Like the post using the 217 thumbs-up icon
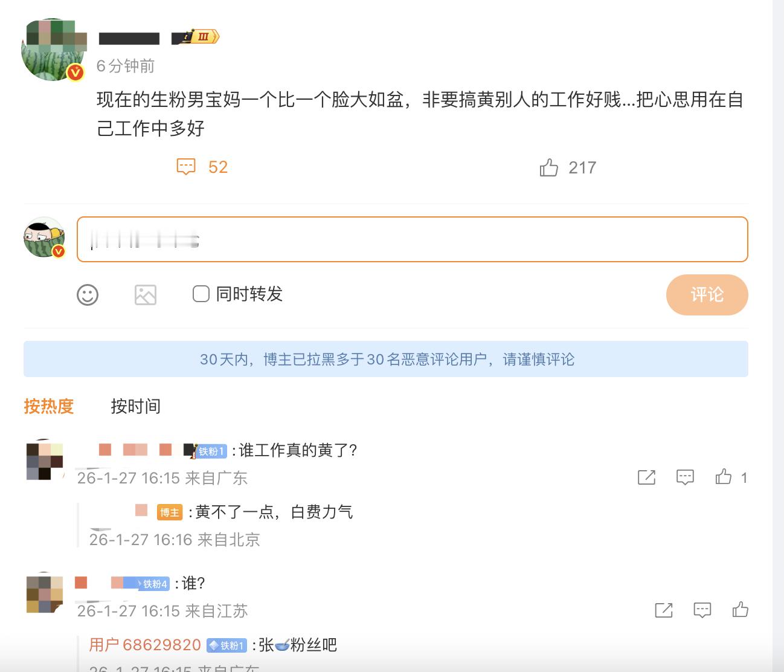The width and height of the screenshot is (784, 672). click(550, 167)
